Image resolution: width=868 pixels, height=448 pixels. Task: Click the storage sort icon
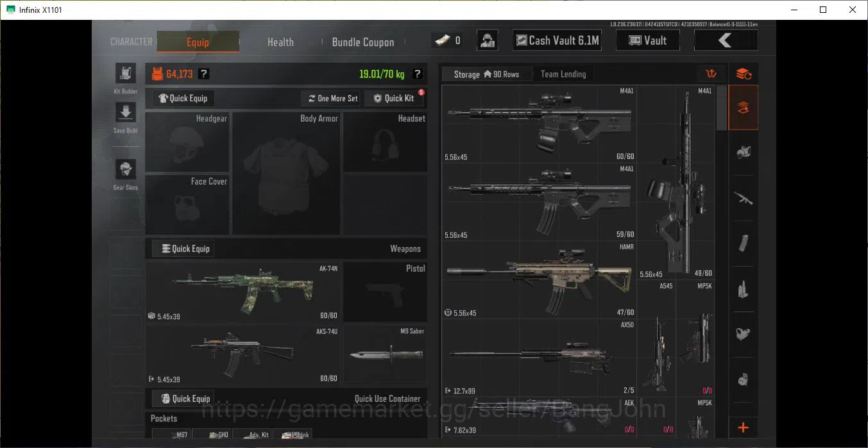click(x=710, y=74)
